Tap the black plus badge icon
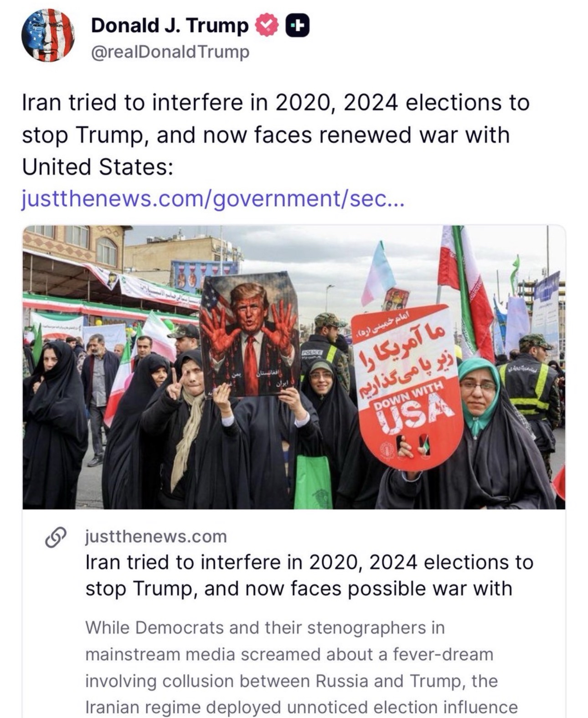Image resolution: width=588 pixels, height=718 pixels. point(298,25)
